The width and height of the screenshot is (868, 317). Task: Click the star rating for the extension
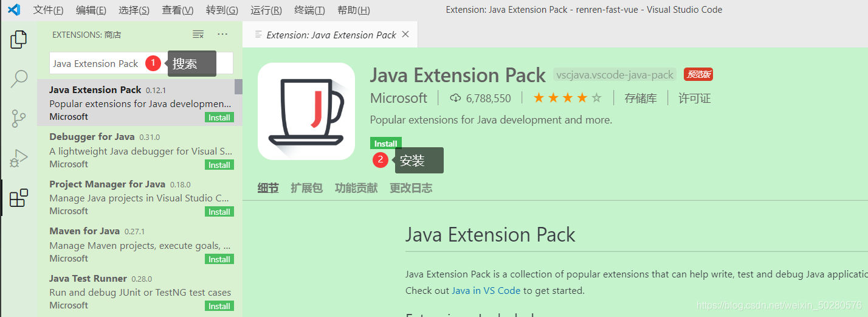click(x=568, y=98)
